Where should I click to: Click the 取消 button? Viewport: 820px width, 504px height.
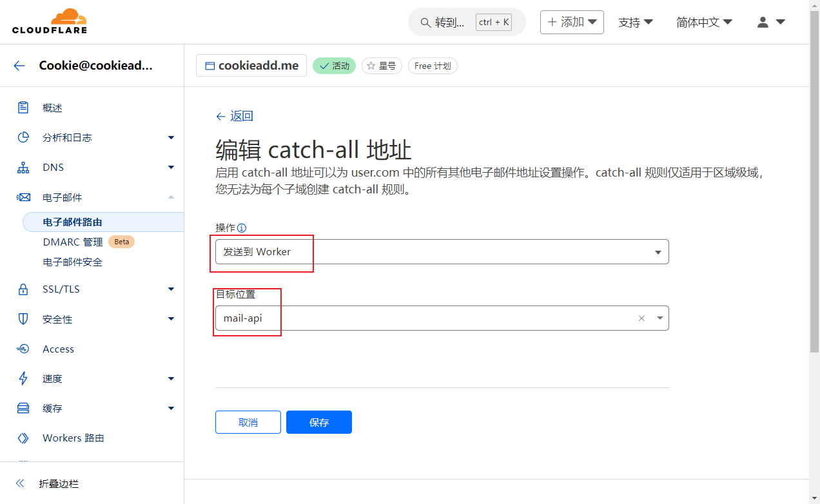pyautogui.click(x=248, y=422)
